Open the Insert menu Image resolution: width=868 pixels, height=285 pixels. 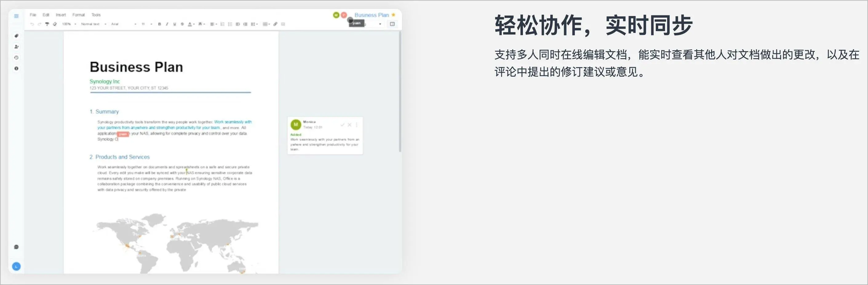coord(61,15)
